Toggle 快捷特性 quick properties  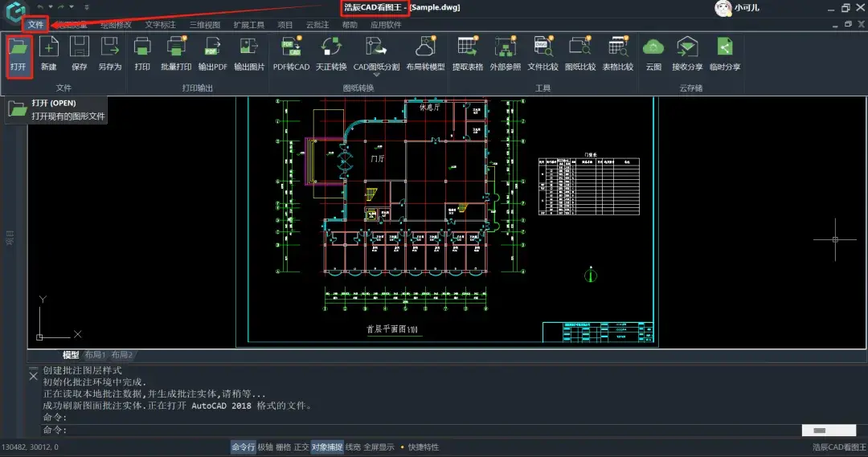pos(424,447)
